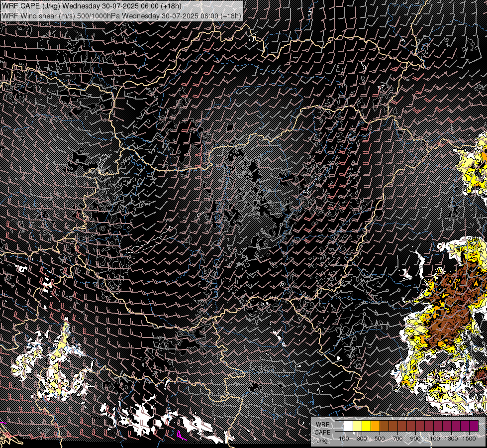Viewport: 487px width, 448px height.
Task: Click the '700' legend value
Action: tap(397, 439)
